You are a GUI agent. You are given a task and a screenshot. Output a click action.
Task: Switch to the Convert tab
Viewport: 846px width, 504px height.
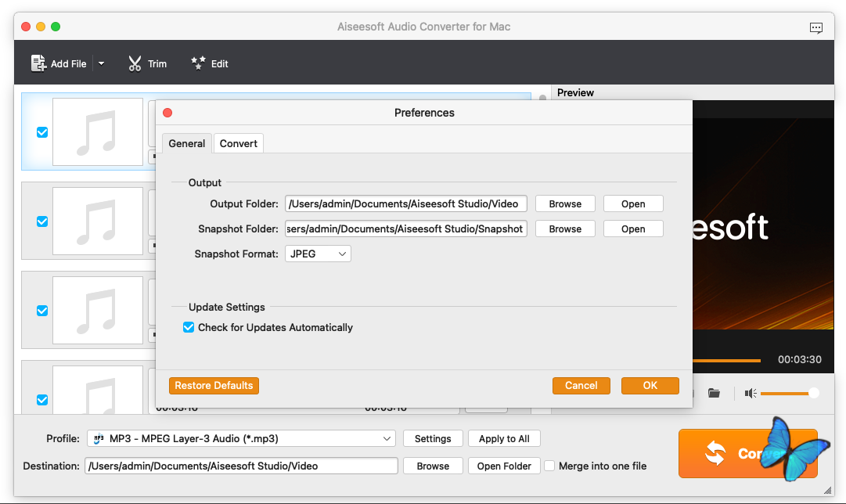pos(239,143)
